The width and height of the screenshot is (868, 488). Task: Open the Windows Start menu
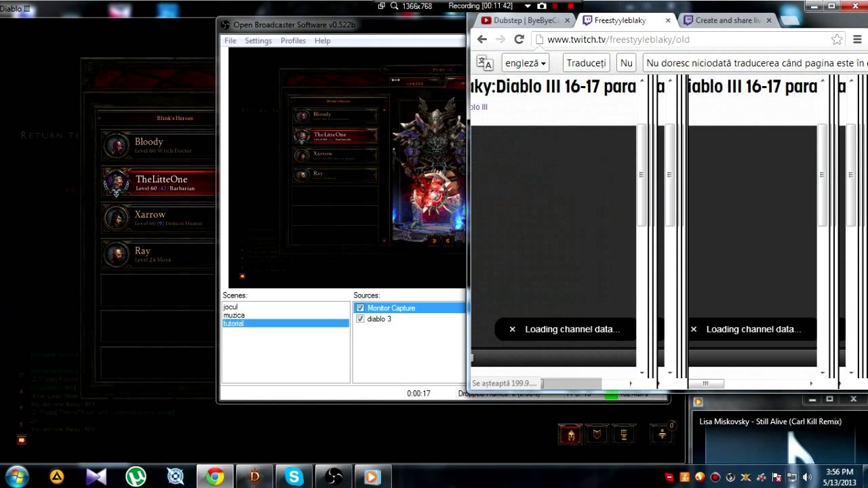[16, 476]
